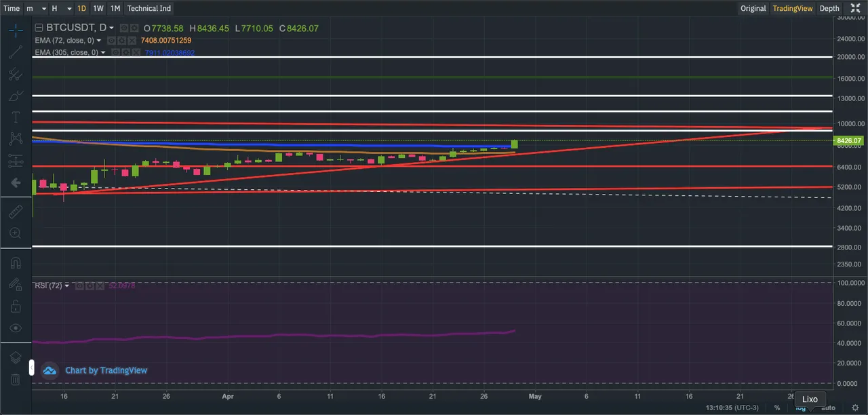The width and height of the screenshot is (868, 415).
Task: Hide the RSI indicator eye
Action: click(79, 285)
